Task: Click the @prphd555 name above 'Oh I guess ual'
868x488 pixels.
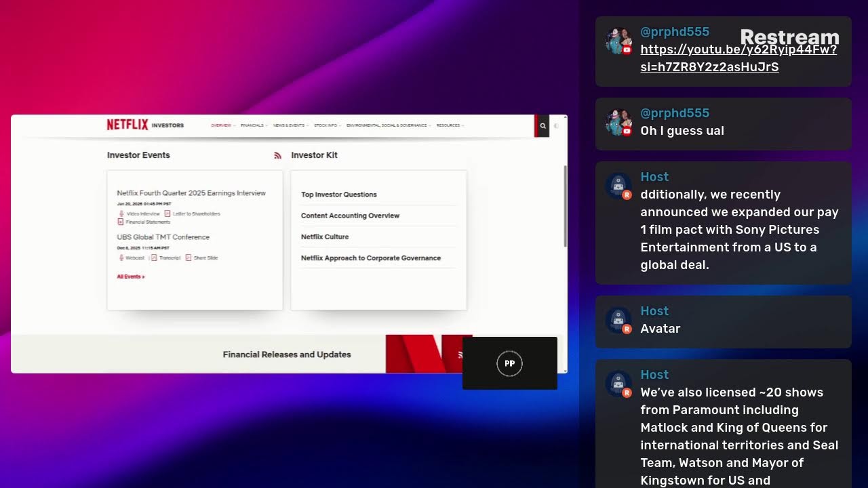Action: pos(675,113)
